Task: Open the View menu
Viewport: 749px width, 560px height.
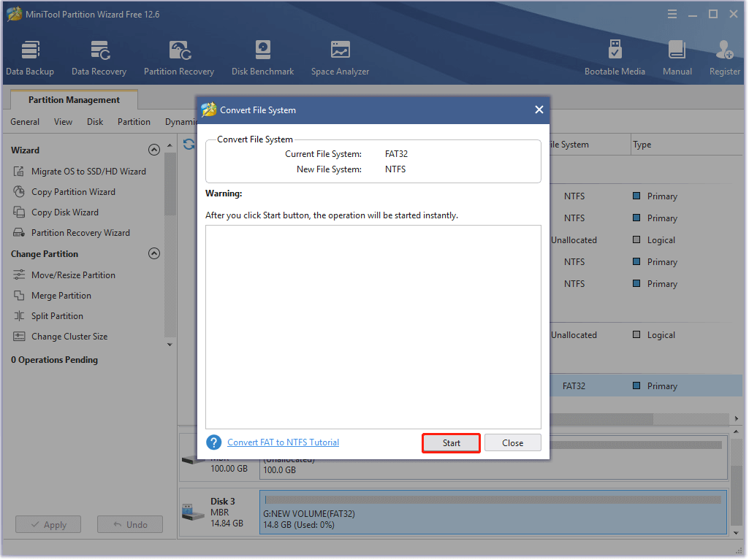Action: [x=63, y=122]
